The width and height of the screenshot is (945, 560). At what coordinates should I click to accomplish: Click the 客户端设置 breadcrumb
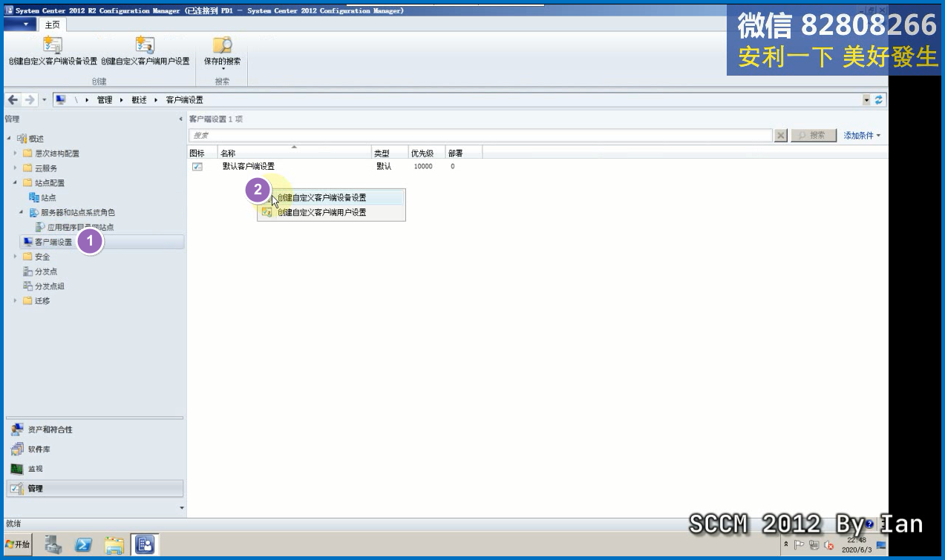click(184, 100)
